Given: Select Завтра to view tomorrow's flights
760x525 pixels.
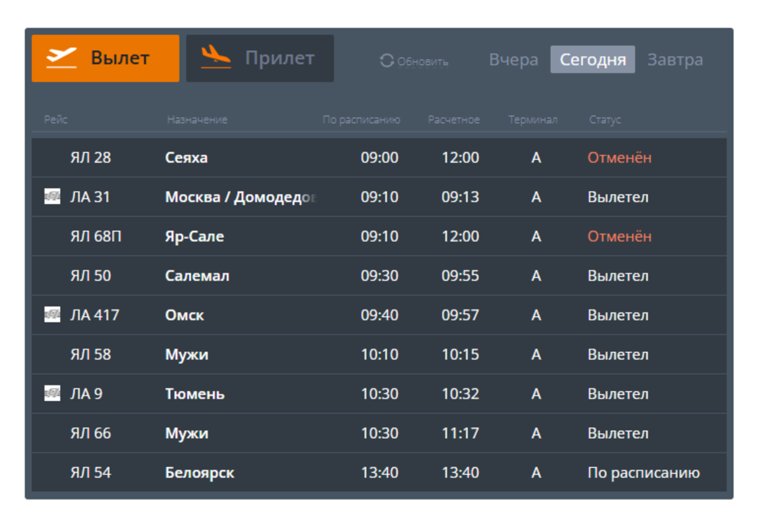Looking at the screenshot, I should pyautogui.click(x=675, y=60).
